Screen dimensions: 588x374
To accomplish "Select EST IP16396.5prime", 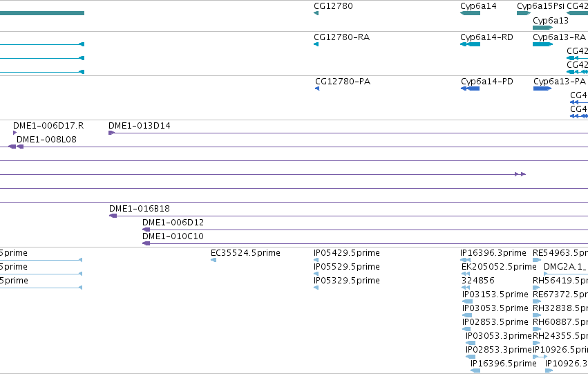I will coord(504,364).
